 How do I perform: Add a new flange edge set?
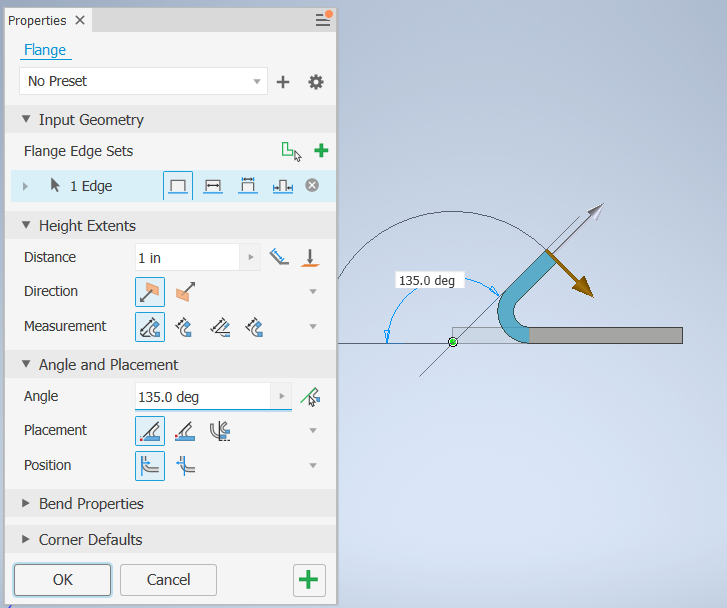pyautogui.click(x=321, y=151)
